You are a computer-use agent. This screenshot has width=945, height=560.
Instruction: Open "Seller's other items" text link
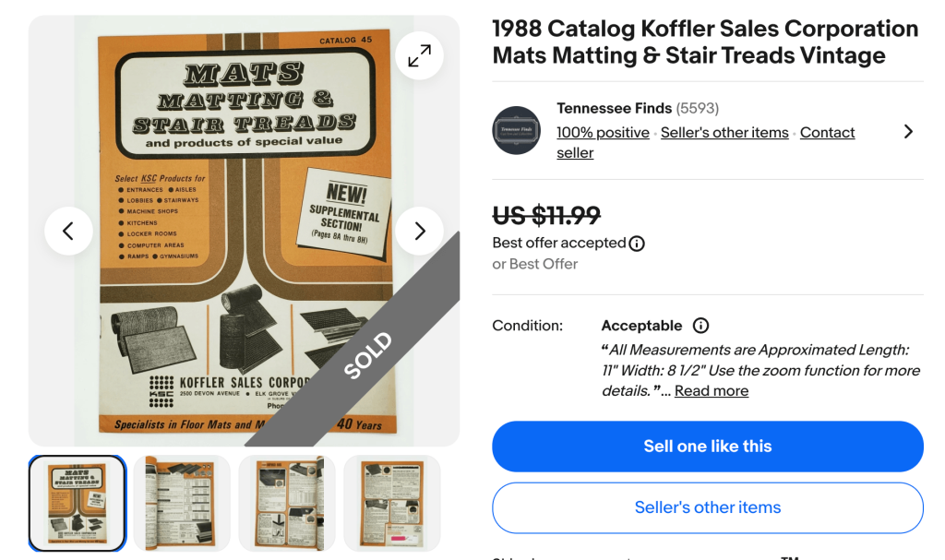pyautogui.click(x=724, y=132)
